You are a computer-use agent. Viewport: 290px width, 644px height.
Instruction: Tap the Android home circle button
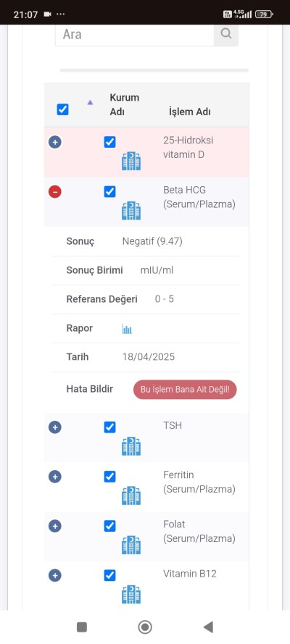coord(144,627)
